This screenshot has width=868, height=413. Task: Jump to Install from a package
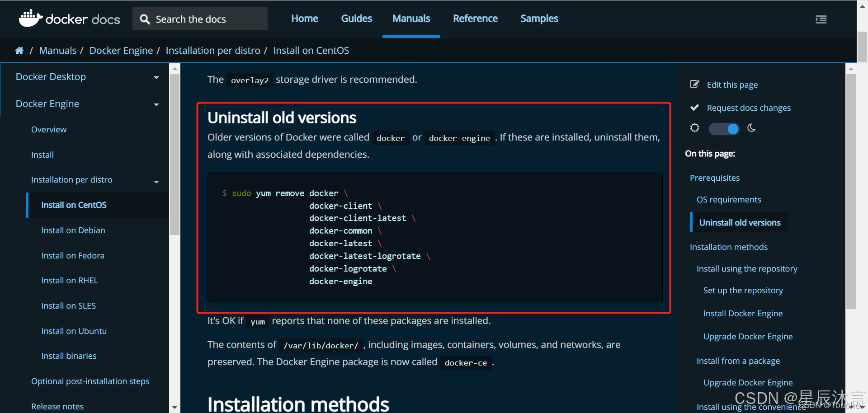[x=738, y=361]
